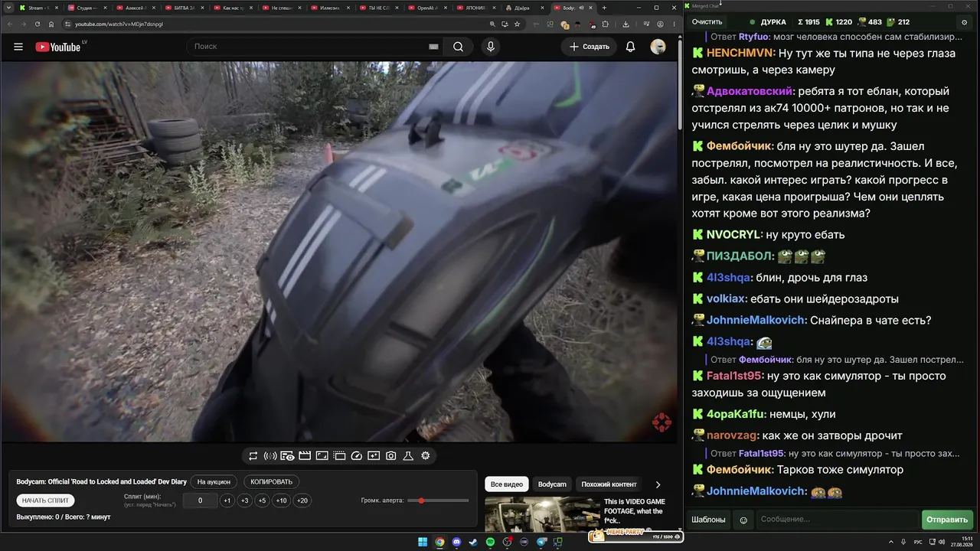Open the playback speed gauge icon
This screenshot has height=551, width=980.
[356, 456]
